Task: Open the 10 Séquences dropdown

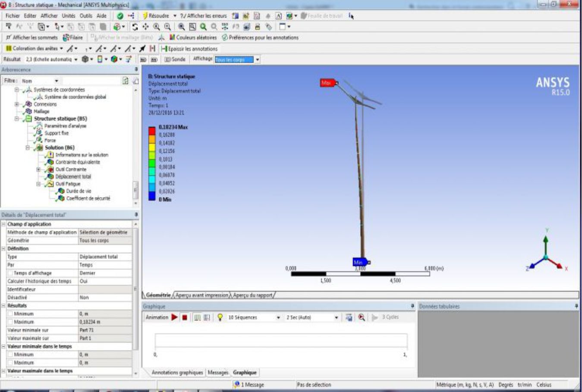Action: [x=278, y=317]
